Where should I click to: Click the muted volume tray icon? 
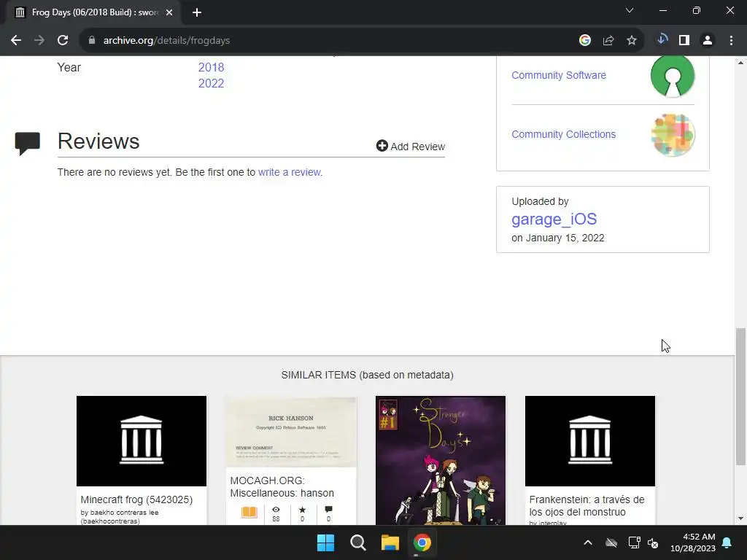tap(653, 542)
